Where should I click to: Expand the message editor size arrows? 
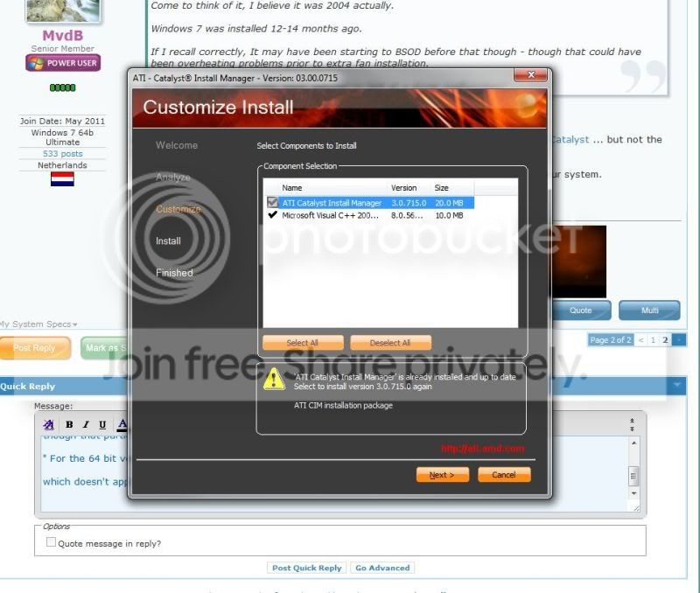[x=632, y=424]
